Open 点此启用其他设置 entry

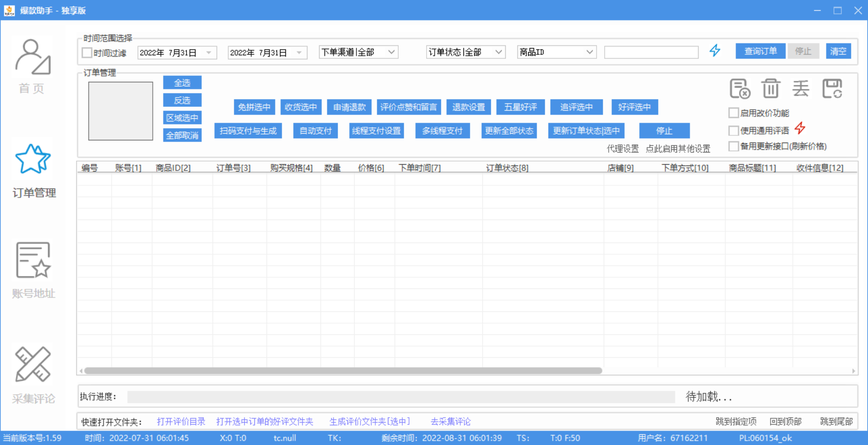click(679, 148)
